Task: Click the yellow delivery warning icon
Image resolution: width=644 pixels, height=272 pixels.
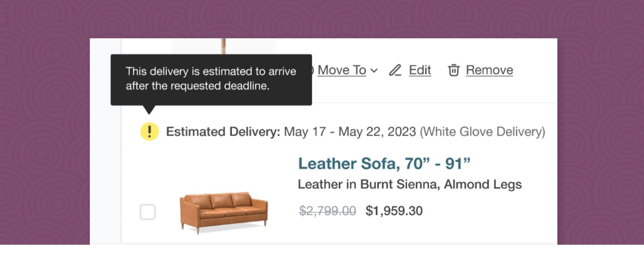Action: (149, 131)
